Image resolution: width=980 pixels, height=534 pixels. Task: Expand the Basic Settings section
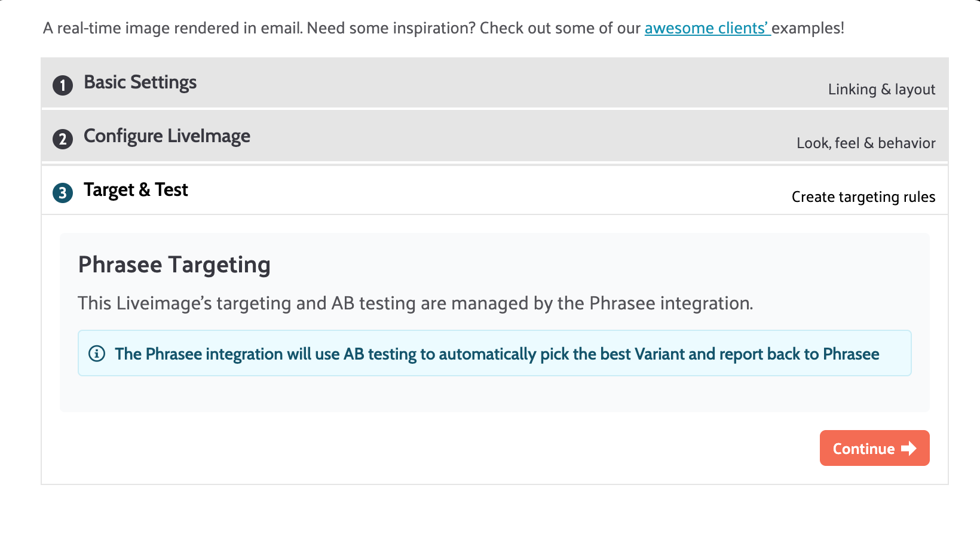[478, 84]
